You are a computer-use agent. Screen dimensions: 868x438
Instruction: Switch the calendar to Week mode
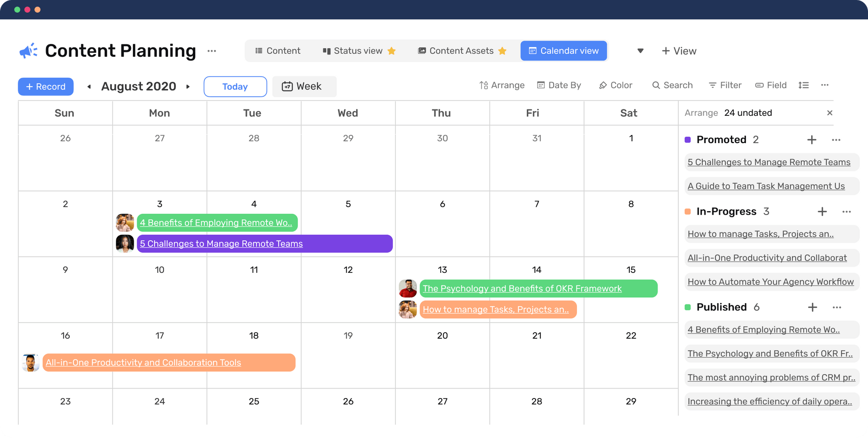(304, 86)
